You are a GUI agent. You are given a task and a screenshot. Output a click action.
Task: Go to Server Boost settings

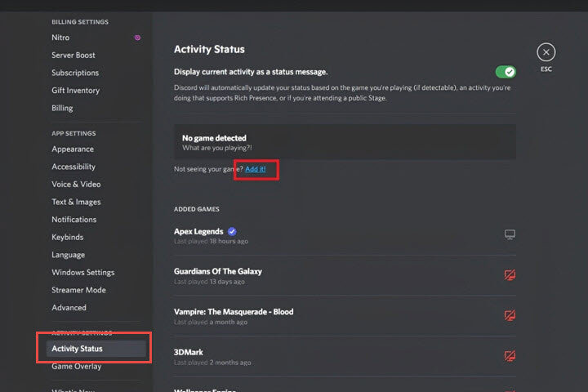(73, 56)
